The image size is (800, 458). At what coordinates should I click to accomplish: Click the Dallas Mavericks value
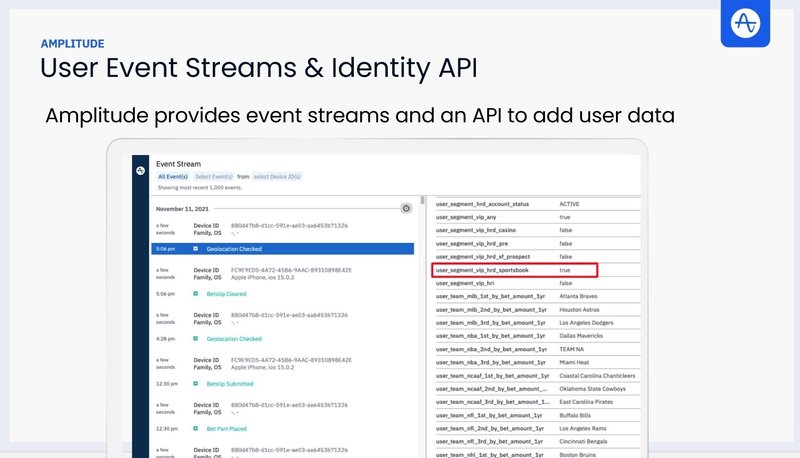(x=581, y=336)
